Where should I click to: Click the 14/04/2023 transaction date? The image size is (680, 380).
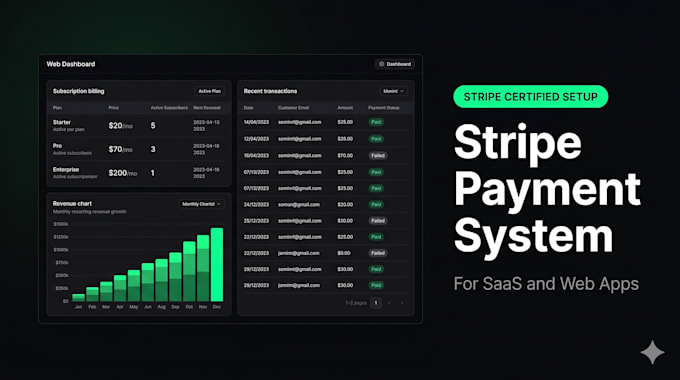point(256,122)
